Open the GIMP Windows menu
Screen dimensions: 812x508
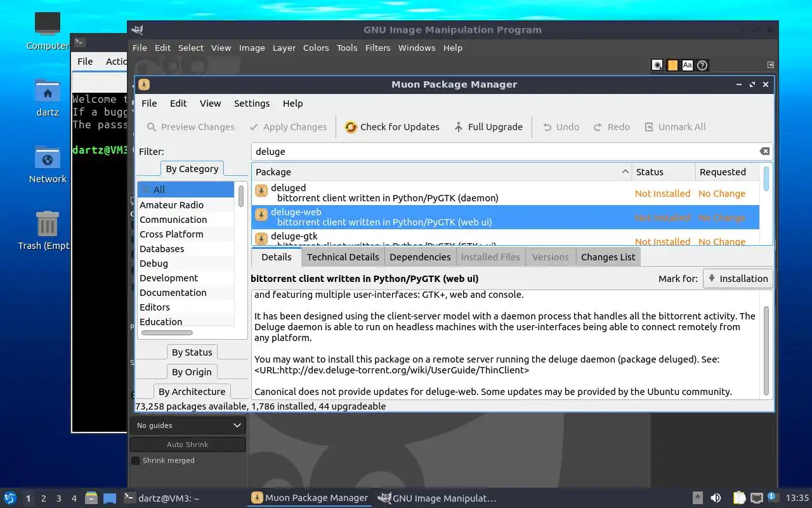[417, 48]
